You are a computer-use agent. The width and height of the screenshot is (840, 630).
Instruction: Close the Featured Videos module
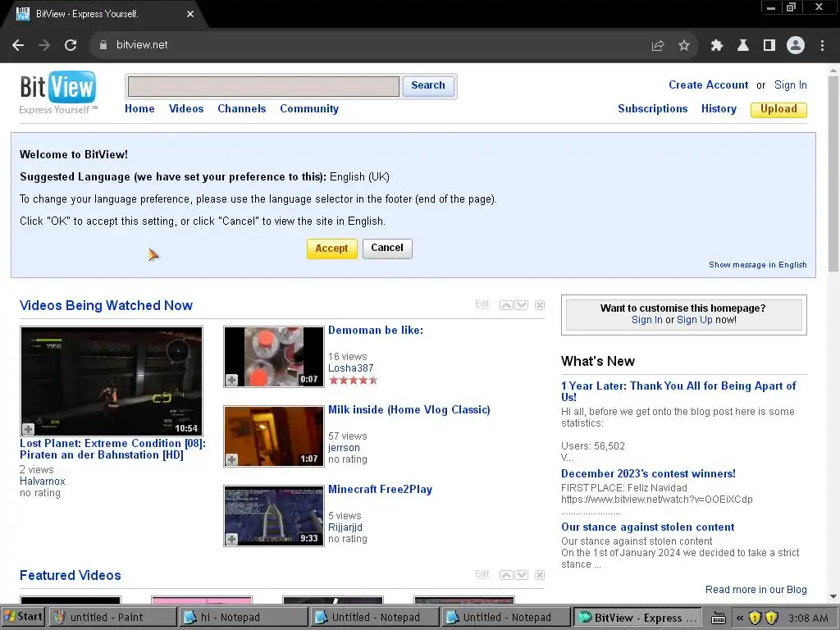(x=540, y=575)
